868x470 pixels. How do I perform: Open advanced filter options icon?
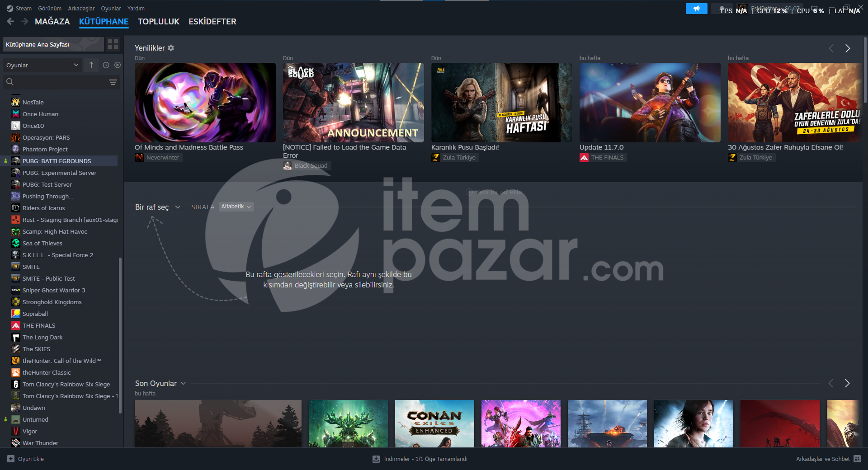113,82
